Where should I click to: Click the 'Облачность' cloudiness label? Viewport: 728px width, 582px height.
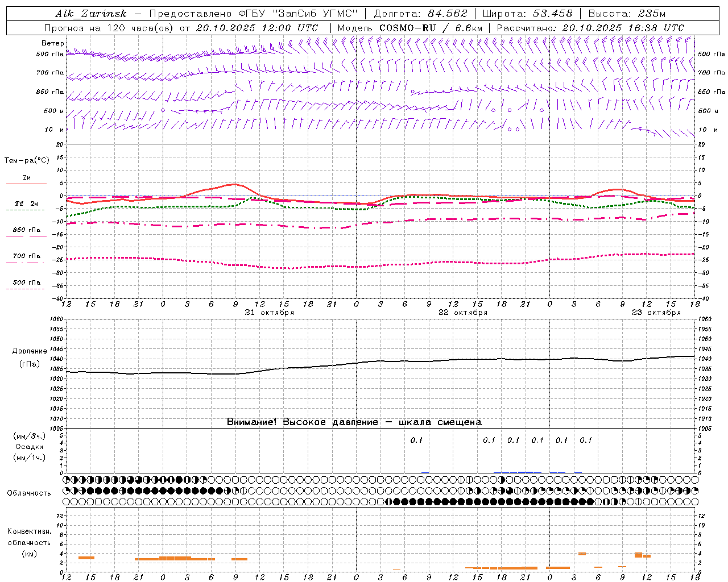tap(29, 493)
